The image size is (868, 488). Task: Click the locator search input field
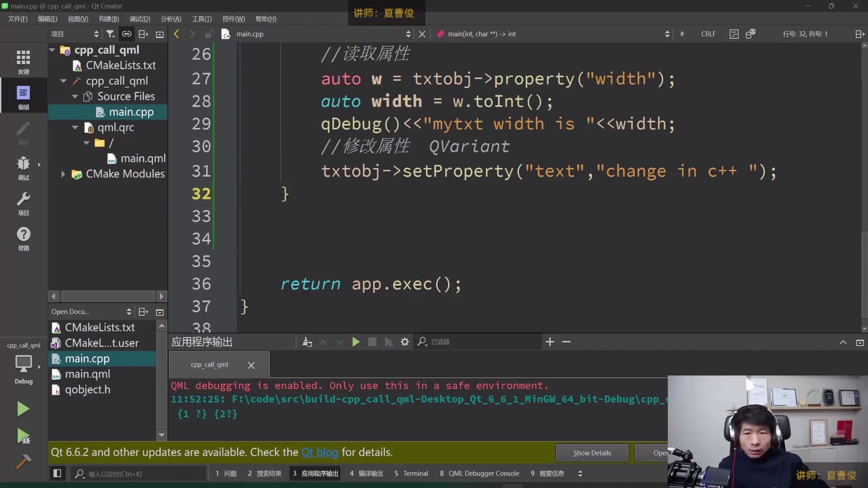(x=140, y=474)
